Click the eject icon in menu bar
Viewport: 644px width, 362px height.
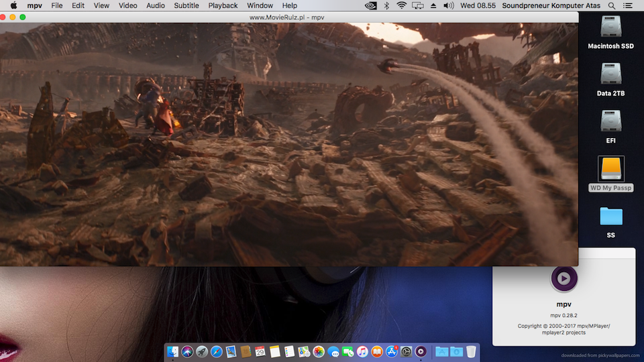click(x=433, y=5)
